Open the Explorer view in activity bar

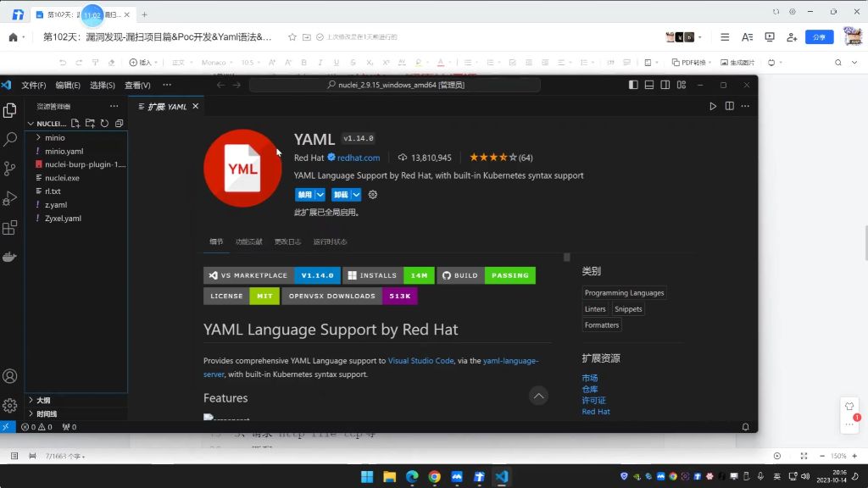point(10,110)
